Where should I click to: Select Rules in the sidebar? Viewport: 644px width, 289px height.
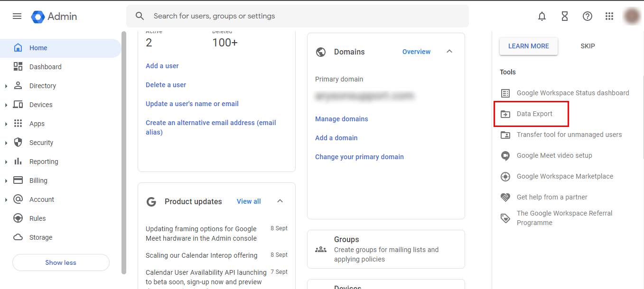pos(37,218)
